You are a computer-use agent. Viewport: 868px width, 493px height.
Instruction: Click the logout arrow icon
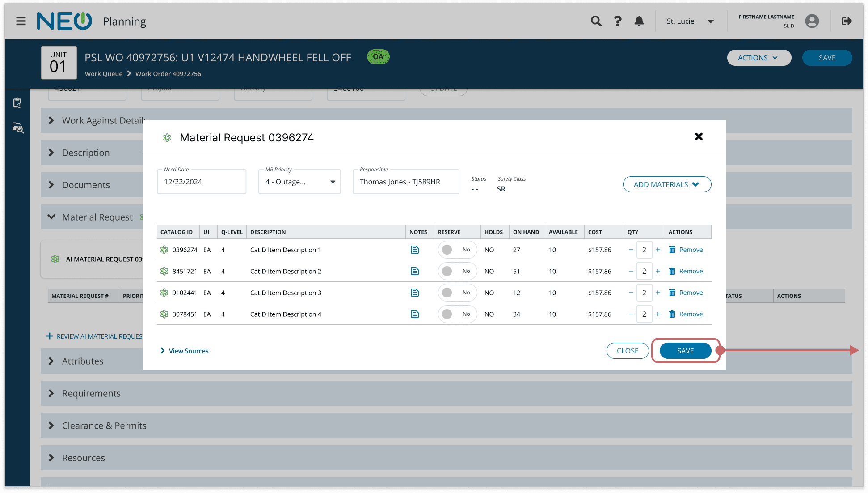click(847, 21)
